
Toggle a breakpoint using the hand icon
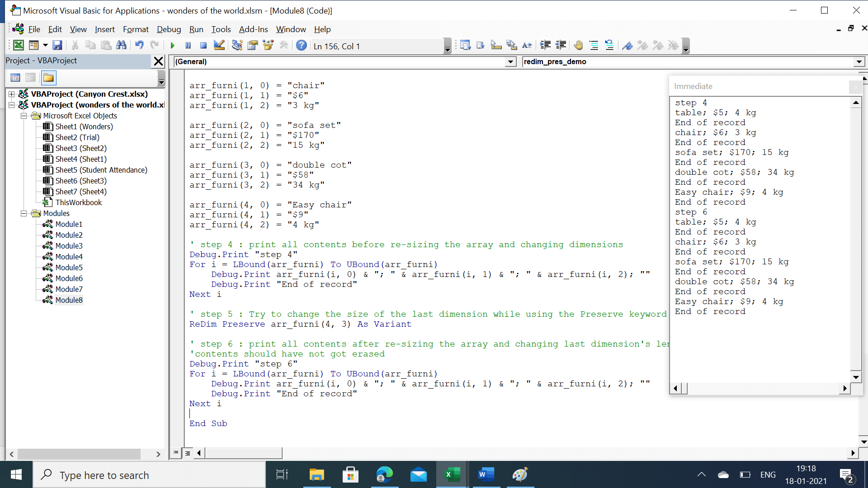579,45
